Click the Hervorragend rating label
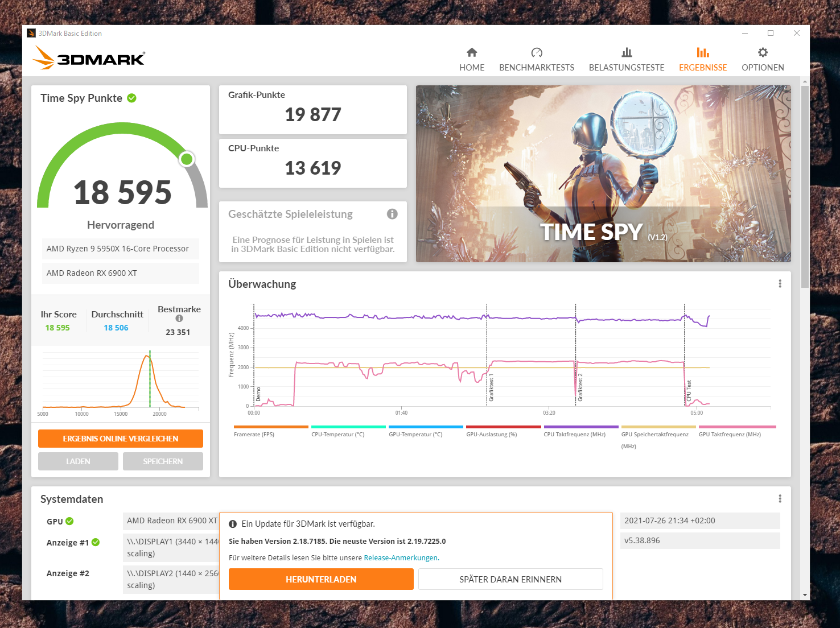This screenshot has width=840, height=628. [x=121, y=225]
